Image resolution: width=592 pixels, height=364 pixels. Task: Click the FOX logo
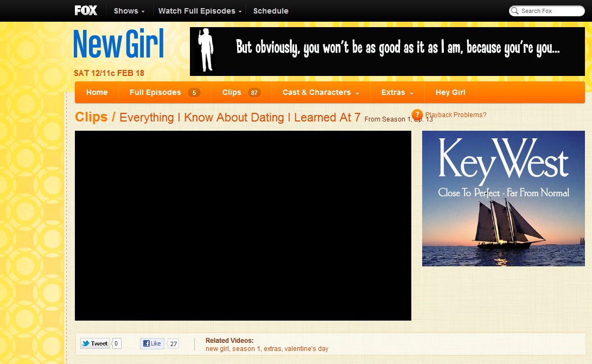[x=86, y=10]
